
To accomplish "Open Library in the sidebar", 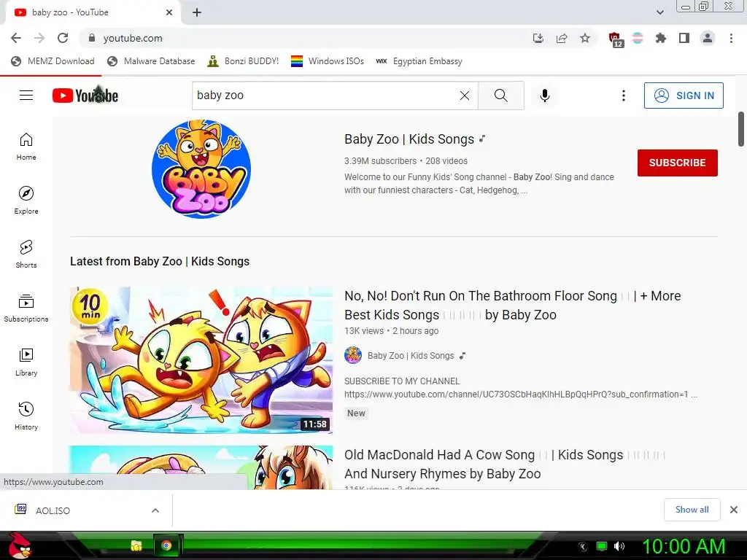I will tap(26, 362).
